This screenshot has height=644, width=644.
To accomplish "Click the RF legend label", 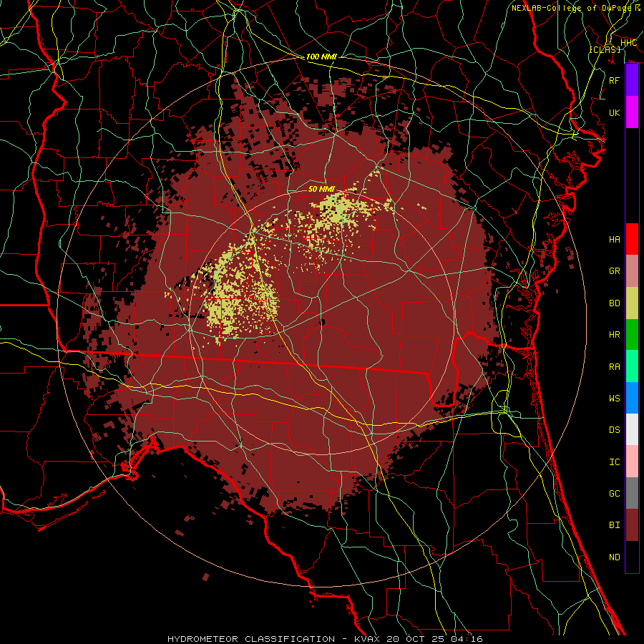I will coord(614,80).
